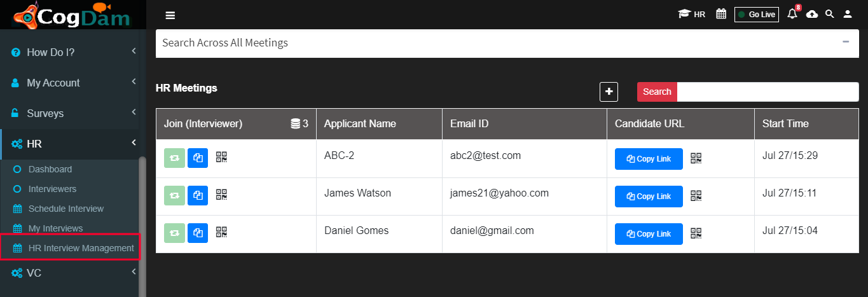Click the Go Live button

[x=756, y=15]
